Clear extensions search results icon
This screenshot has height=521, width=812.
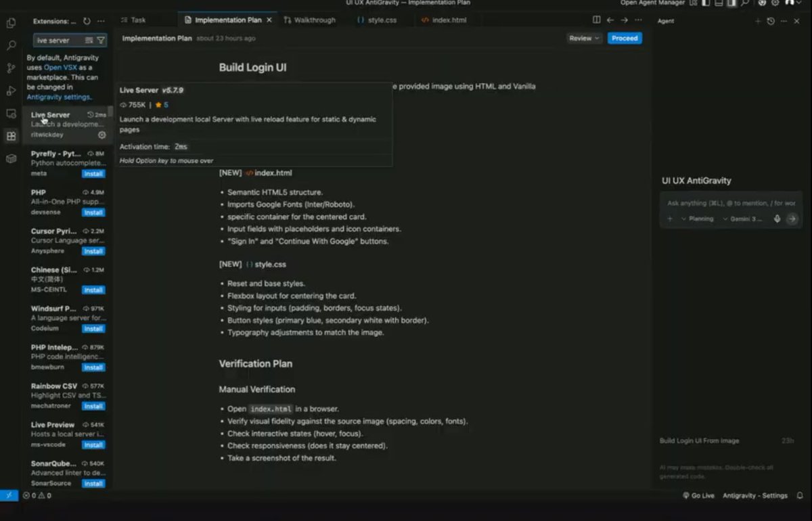[89, 41]
